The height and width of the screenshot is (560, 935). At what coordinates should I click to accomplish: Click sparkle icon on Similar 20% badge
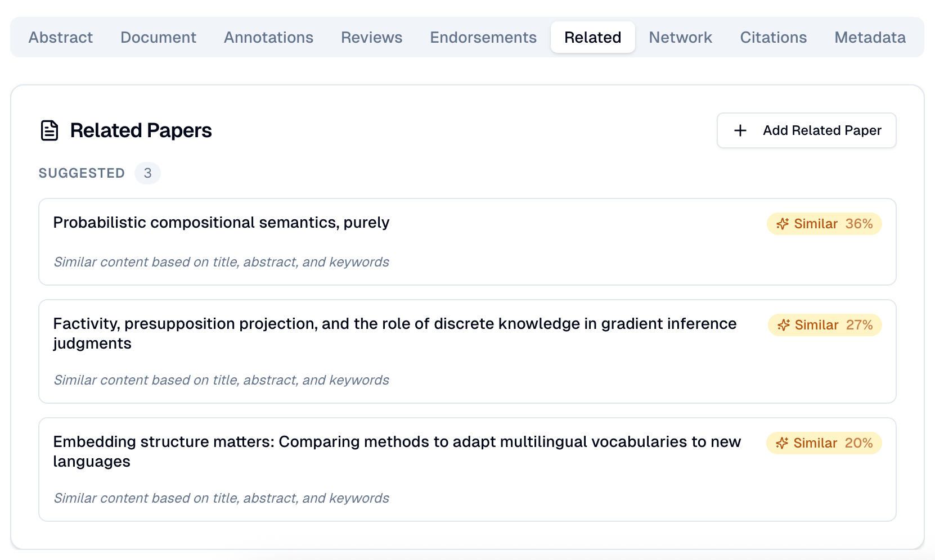coord(782,443)
